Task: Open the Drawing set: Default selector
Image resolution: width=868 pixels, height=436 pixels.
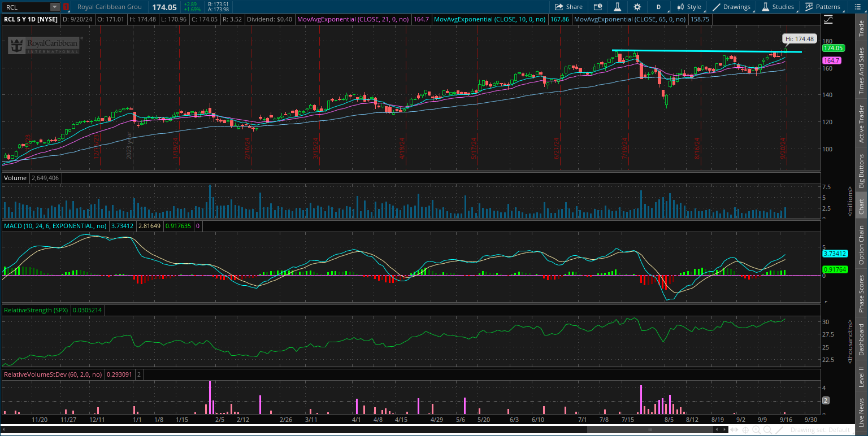Action: coord(821,430)
